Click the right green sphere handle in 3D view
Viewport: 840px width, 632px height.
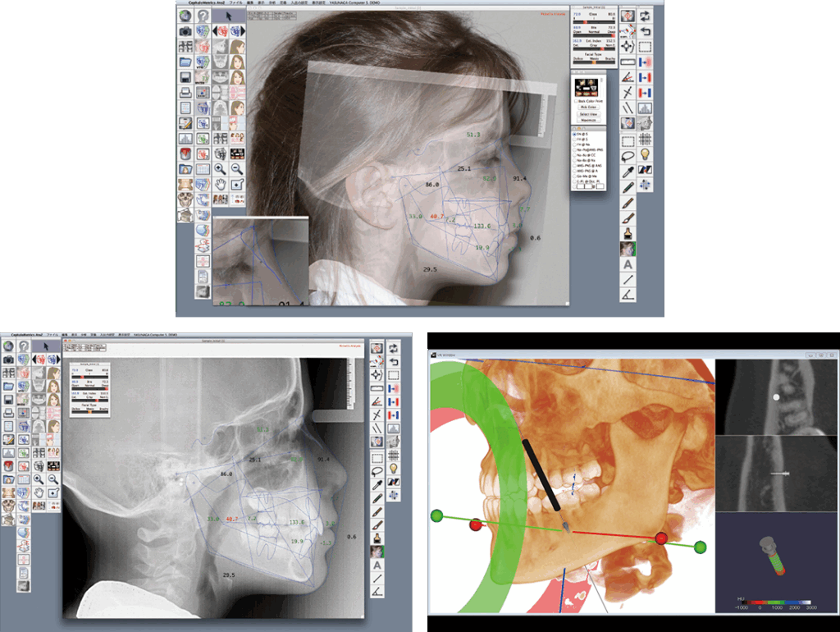700,547
